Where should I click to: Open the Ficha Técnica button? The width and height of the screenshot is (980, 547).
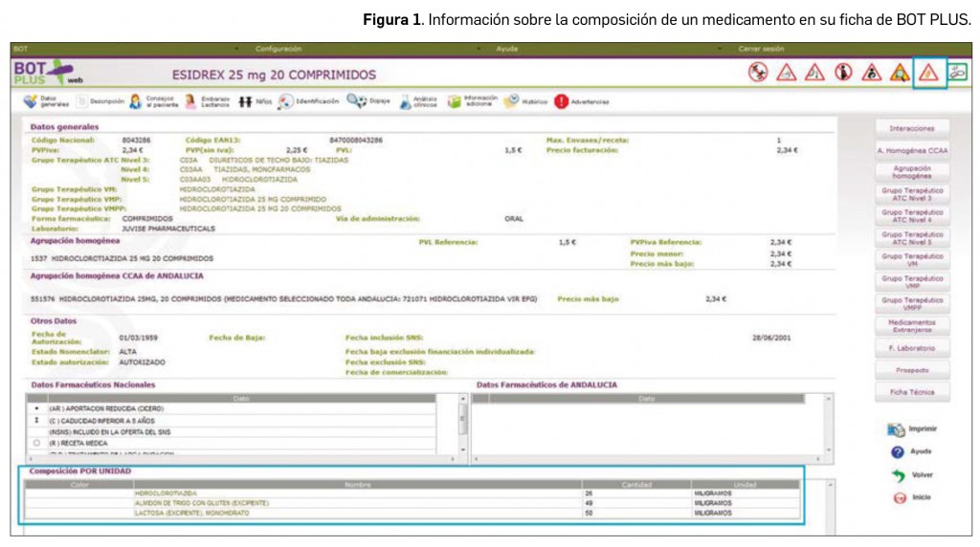tap(912, 392)
